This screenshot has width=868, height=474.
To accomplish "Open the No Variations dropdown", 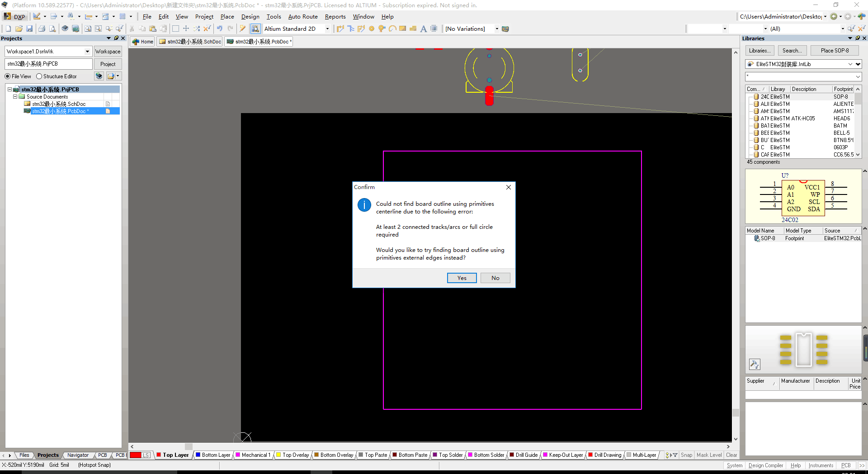I will tap(496, 28).
